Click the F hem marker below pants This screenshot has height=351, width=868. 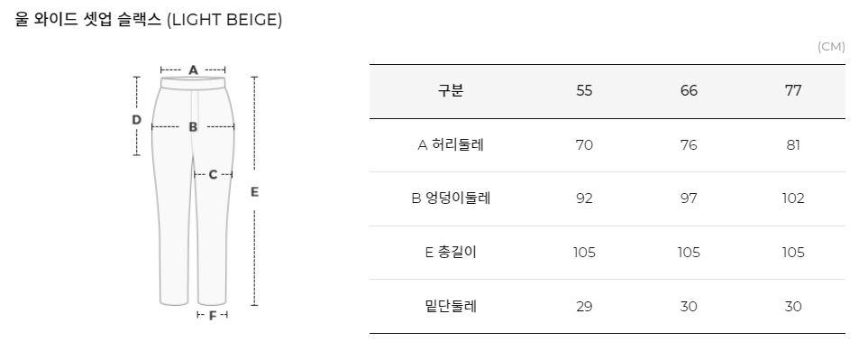coord(213,316)
